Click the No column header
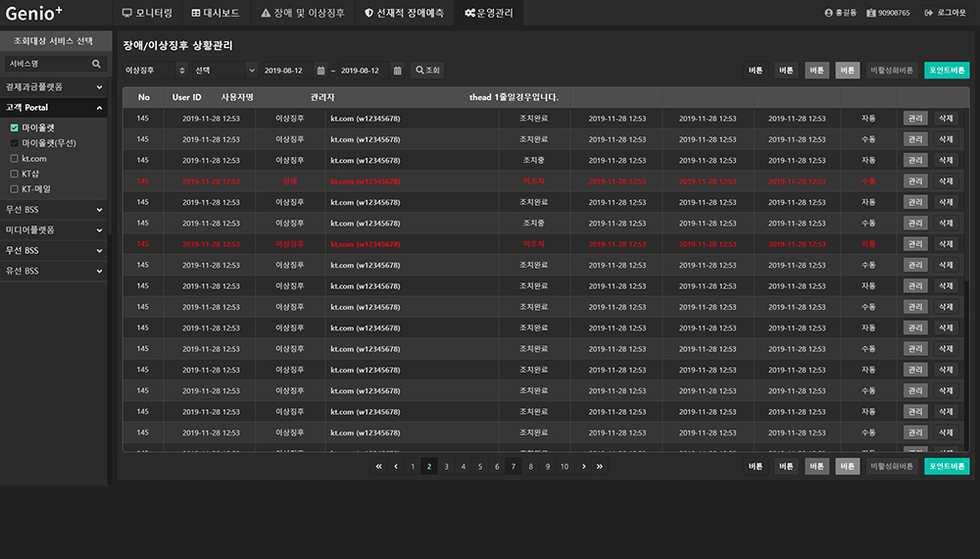This screenshot has width=980, height=559. coord(144,97)
